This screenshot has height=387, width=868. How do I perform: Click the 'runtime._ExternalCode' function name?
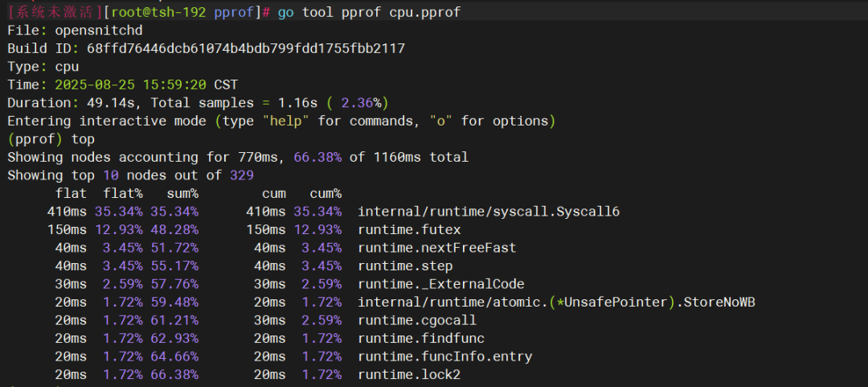441,285
